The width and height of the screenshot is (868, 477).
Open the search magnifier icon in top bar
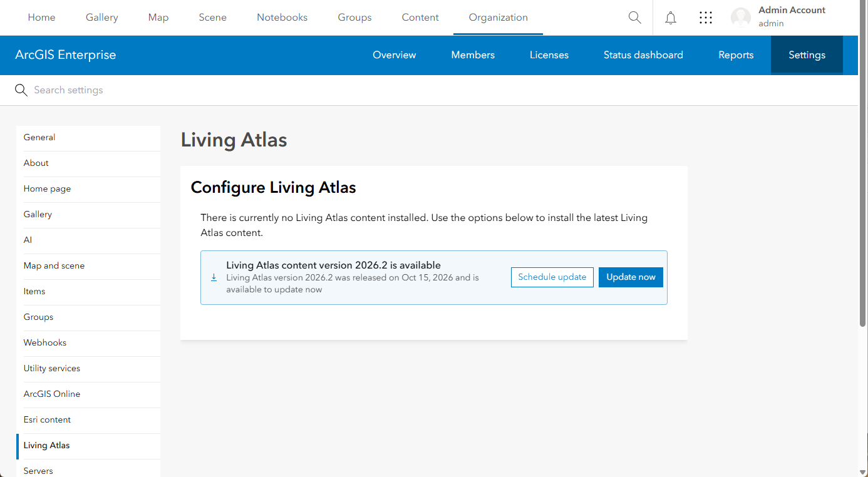point(634,18)
